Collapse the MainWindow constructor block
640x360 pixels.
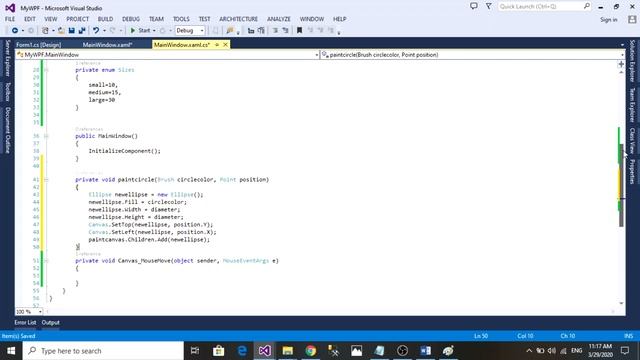46,136
